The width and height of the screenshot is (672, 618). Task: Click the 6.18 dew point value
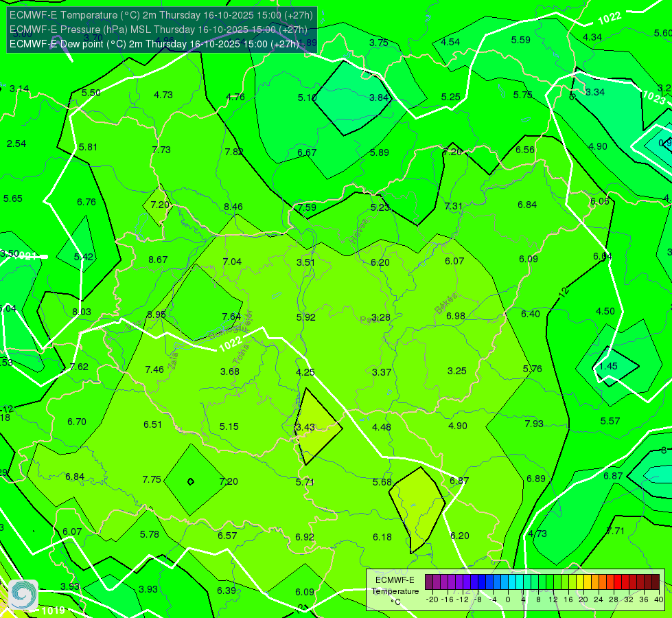[382, 537]
